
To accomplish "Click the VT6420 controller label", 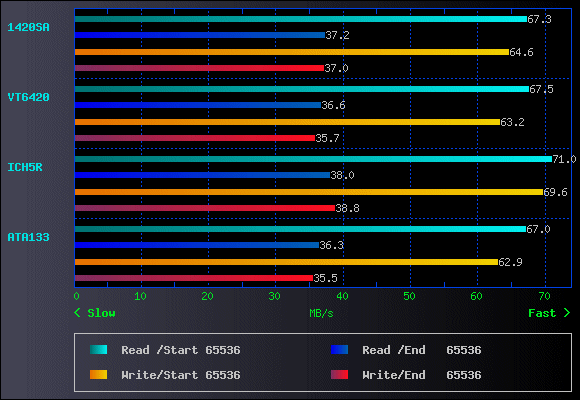I will coord(28,97).
